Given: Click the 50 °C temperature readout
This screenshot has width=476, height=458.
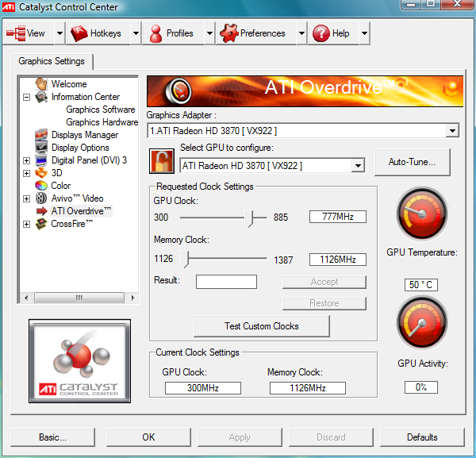Looking at the screenshot, I should click(421, 285).
